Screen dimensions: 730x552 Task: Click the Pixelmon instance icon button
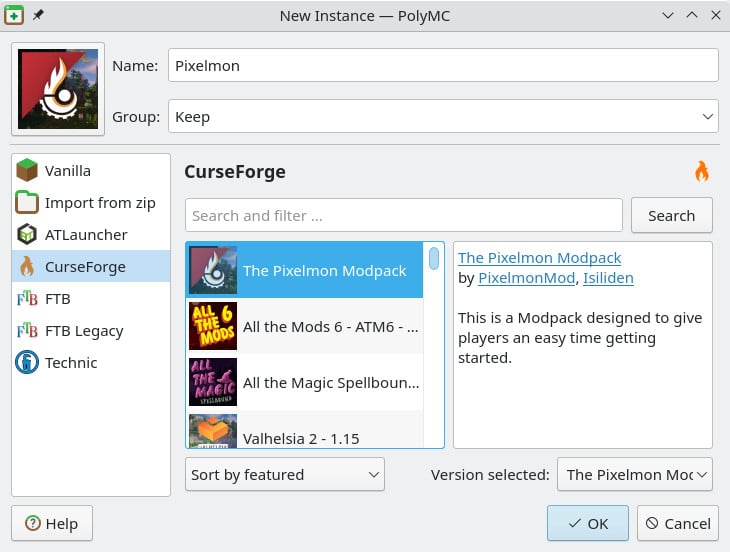tap(58, 89)
